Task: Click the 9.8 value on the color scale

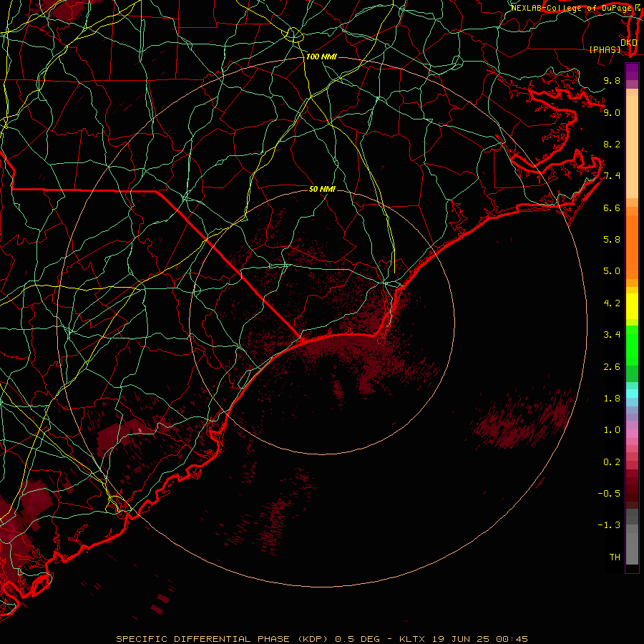Action: (x=612, y=80)
